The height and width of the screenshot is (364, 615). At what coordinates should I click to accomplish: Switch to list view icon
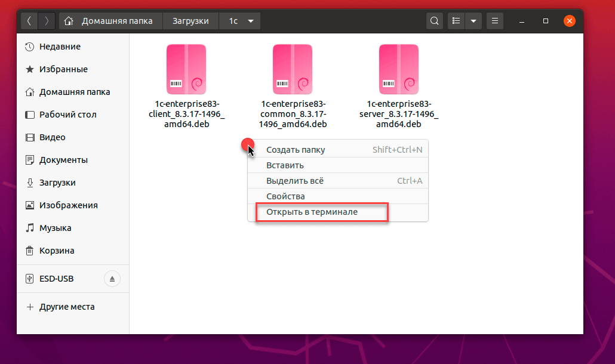[x=456, y=21]
